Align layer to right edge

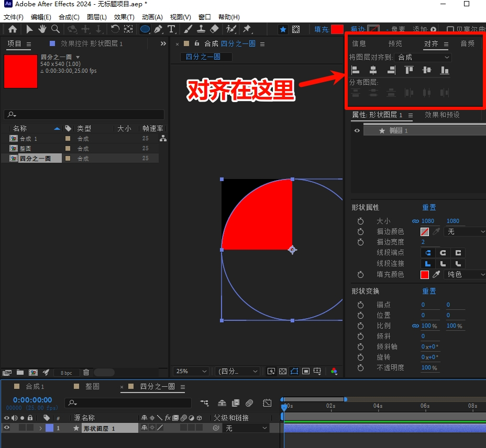tap(391, 70)
